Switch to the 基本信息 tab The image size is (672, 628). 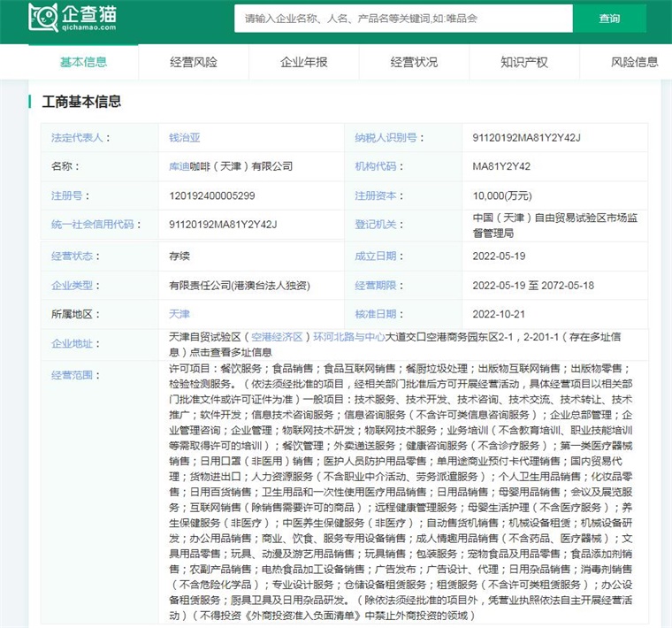(x=84, y=62)
